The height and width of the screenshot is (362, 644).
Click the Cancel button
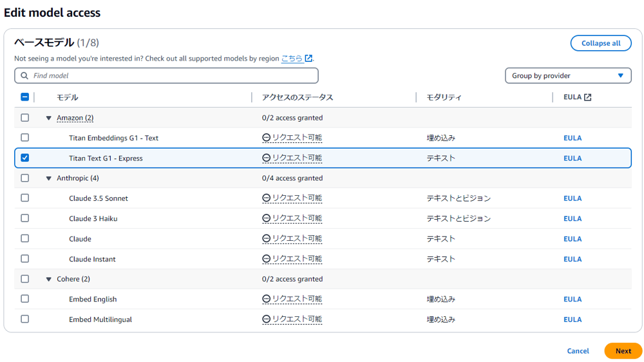578,351
